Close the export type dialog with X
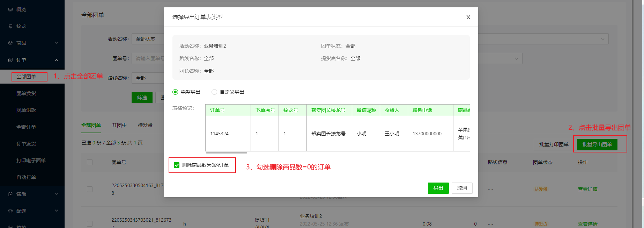The image size is (644, 228). (468, 17)
